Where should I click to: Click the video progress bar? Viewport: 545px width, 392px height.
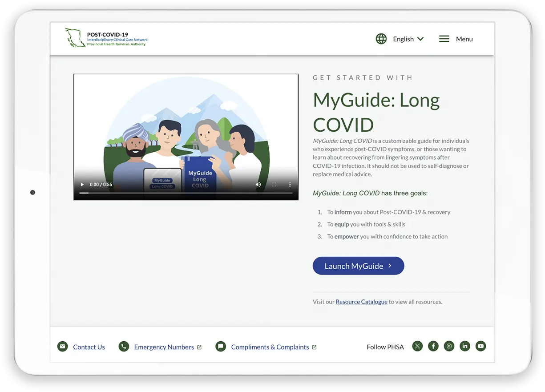(x=186, y=193)
